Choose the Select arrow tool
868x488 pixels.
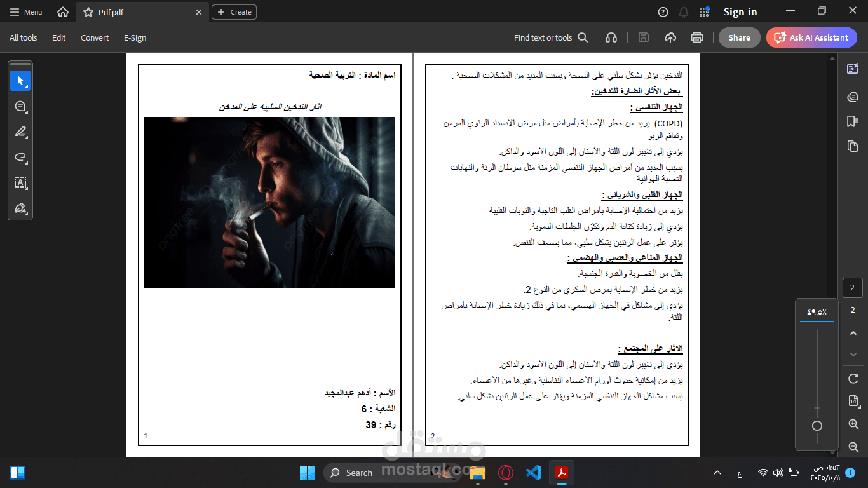(x=20, y=81)
